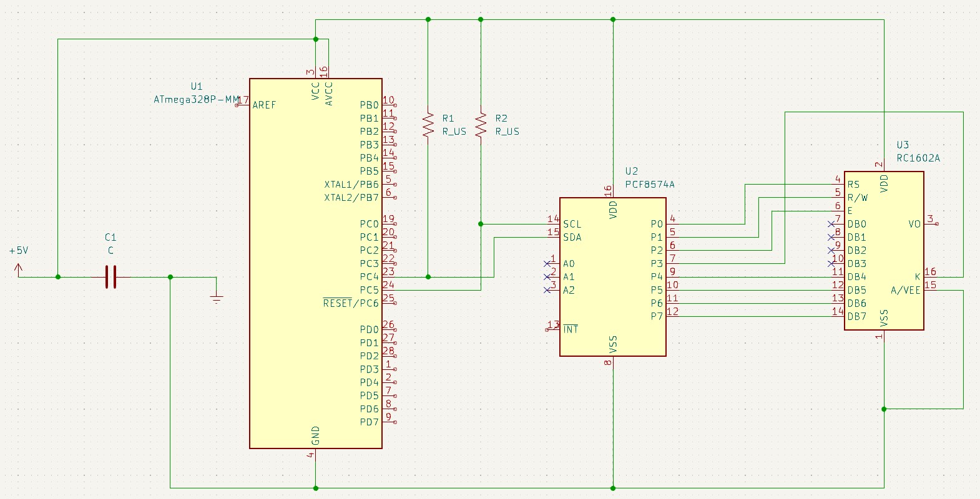
Task: Click the U2 reference label
Action: [632, 172]
